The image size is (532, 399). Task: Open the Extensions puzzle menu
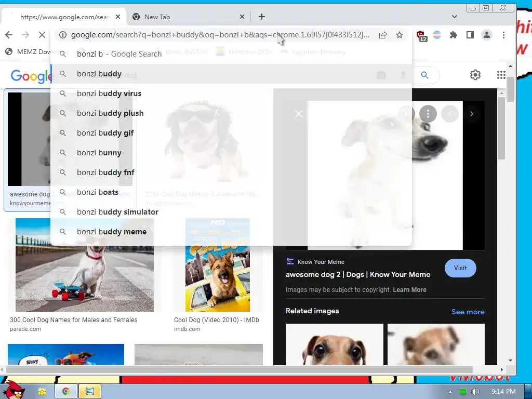[453, 35]
